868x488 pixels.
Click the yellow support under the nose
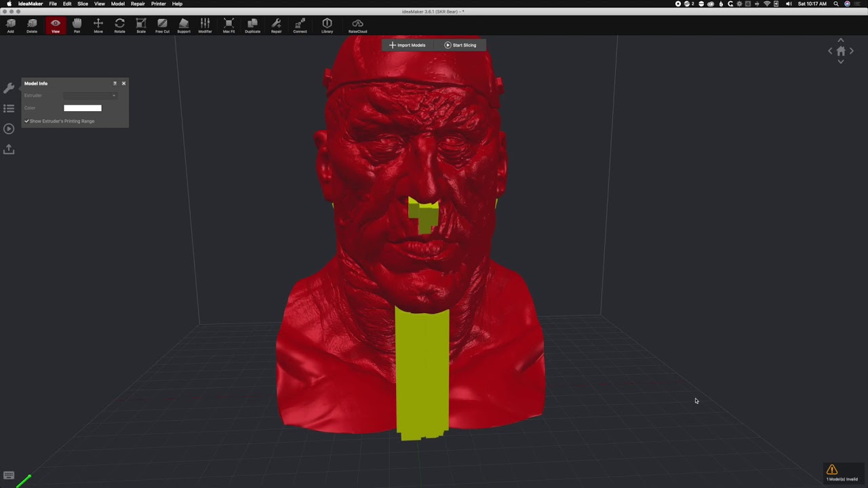click(425, 216)
